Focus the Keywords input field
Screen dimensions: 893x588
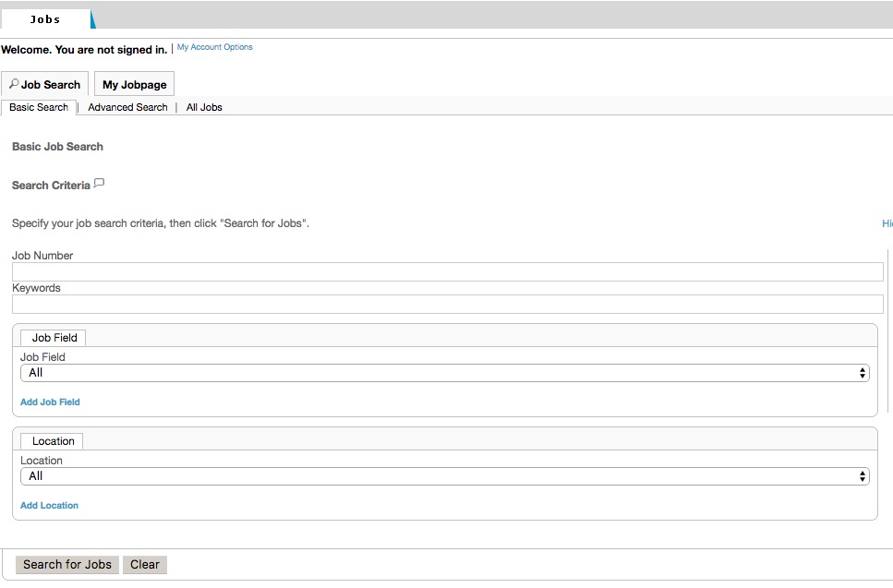tap(448, 304)
